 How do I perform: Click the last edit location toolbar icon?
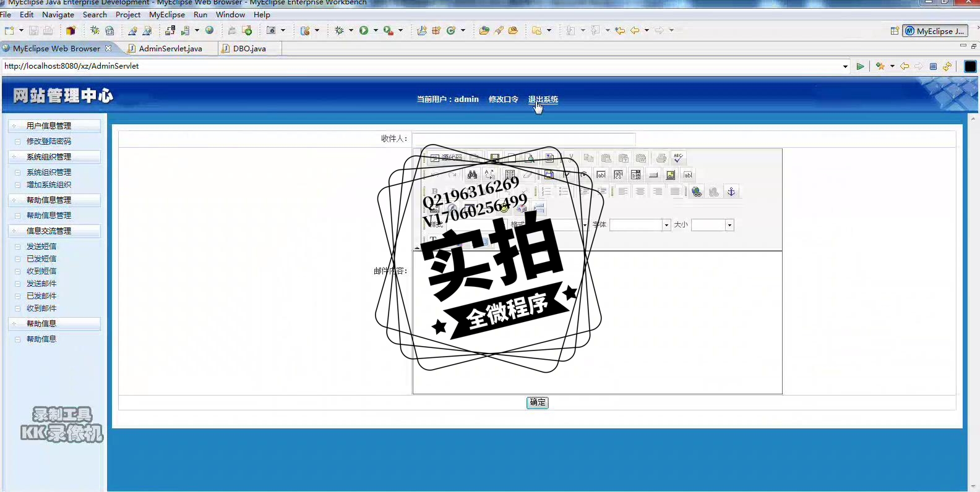click(x=620, y=30)
